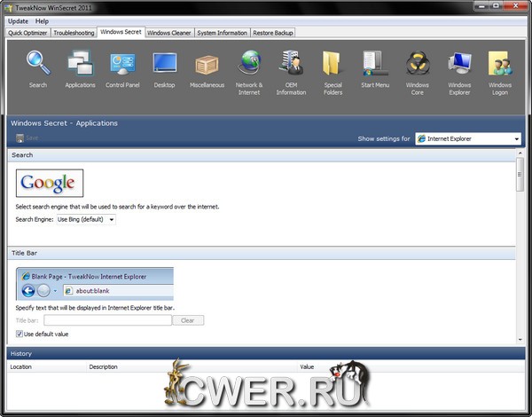This screenshot has width=532, height=417.
Task: Open the Miscellaneous box icon
Action: pyautogui.click(x=207, y=65)
